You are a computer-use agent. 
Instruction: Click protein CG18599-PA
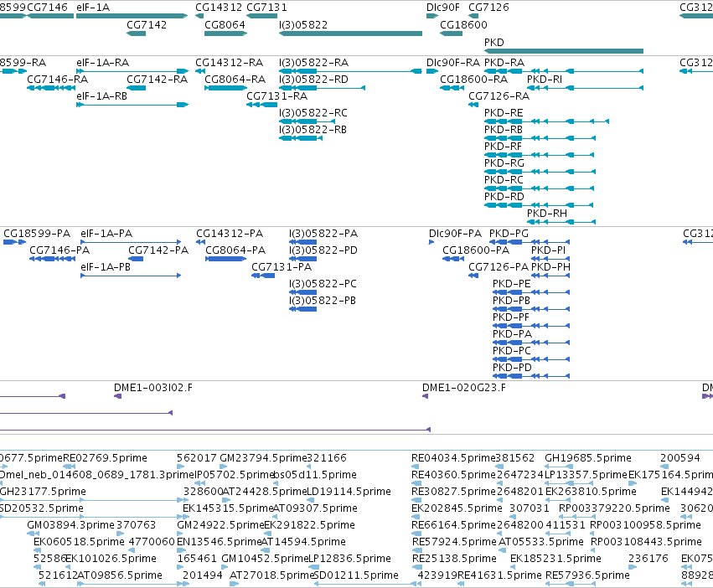[x=37, y=234]
